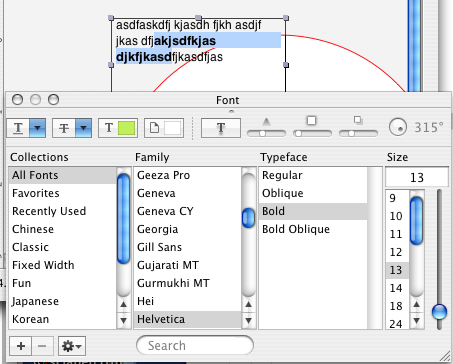Choose the Georgia font family
Image resolution: width=453 pixels, height=364 pixels.
[x=187, y=229]
